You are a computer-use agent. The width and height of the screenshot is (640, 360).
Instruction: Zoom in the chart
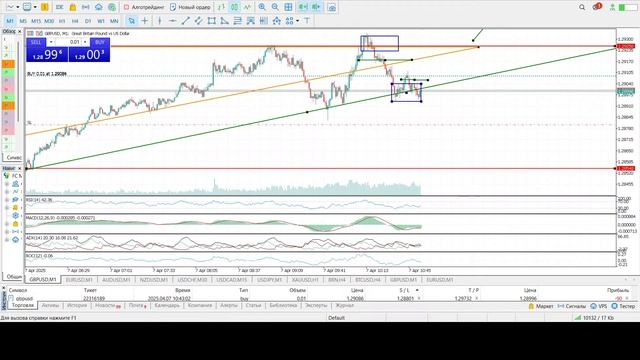click(x=262, y=7)
